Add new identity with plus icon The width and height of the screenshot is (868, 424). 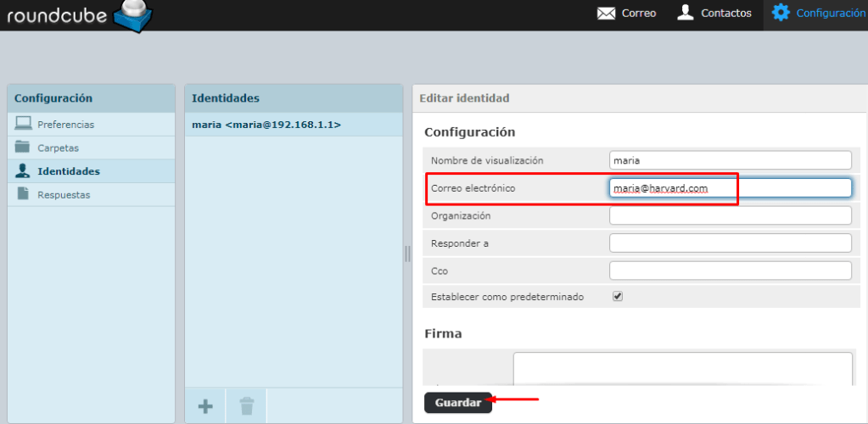pyautogui.click(x=205, y=406)
